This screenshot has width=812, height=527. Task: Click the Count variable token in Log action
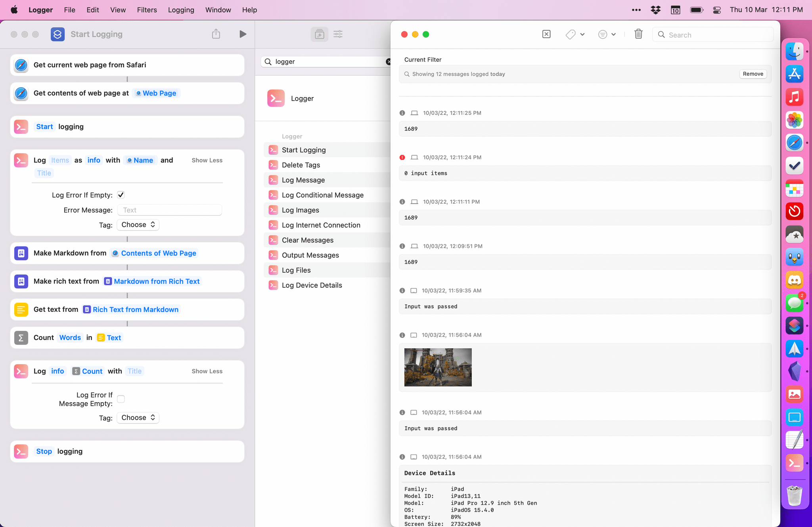[88, 371]
